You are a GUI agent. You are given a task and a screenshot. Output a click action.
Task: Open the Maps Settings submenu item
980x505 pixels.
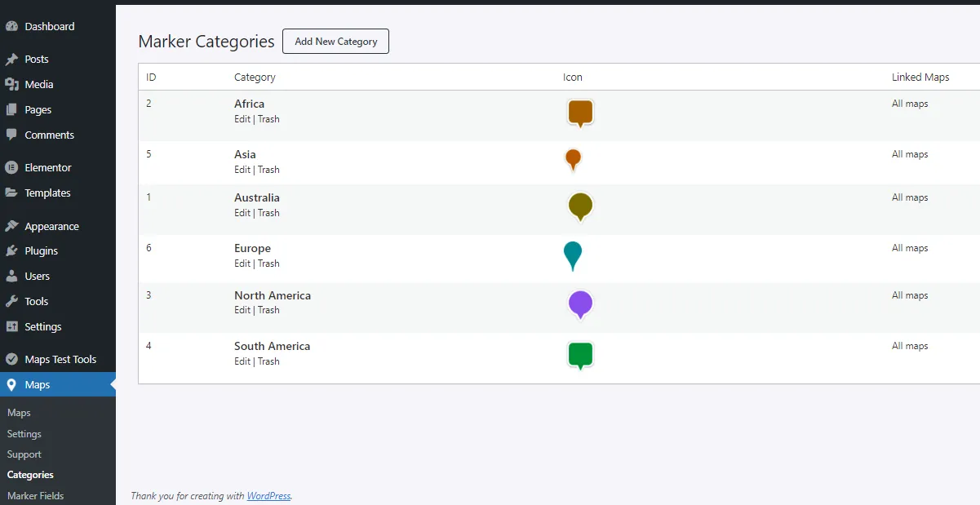coord(24,434)
